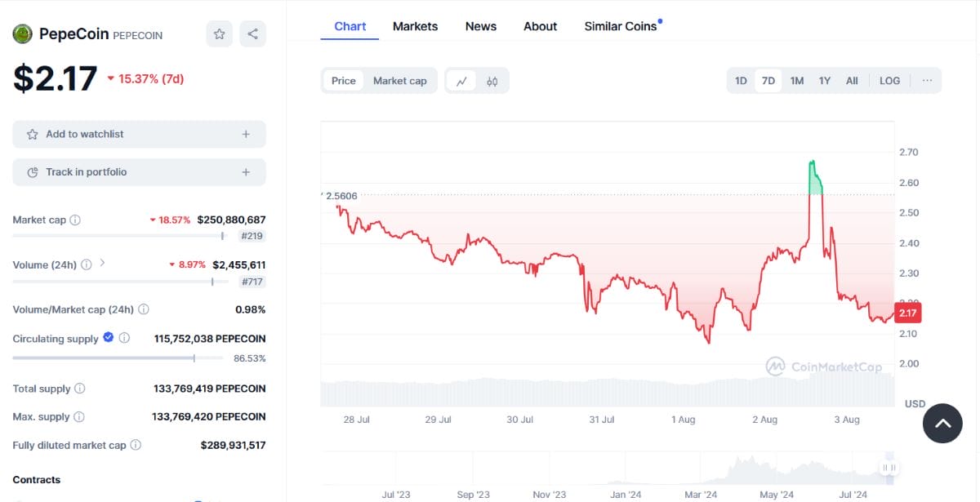Click the Market cap rank progress bar
The image size is (980, 502).
tap(119, 236)
